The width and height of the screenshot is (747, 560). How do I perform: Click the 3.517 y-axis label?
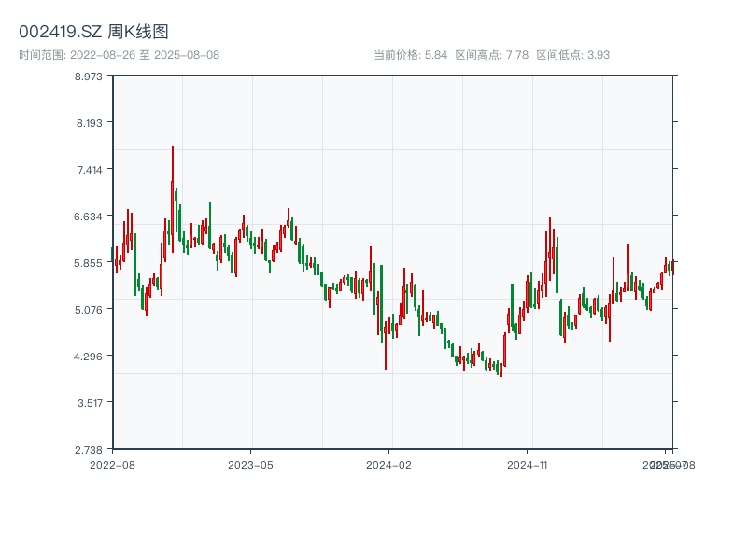[x=90, y=403]
